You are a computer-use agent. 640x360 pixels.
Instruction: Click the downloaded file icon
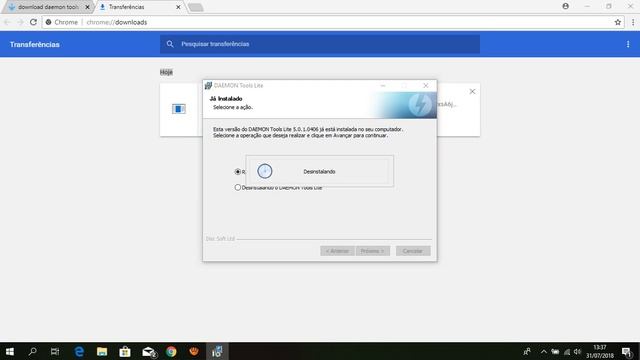179,109
